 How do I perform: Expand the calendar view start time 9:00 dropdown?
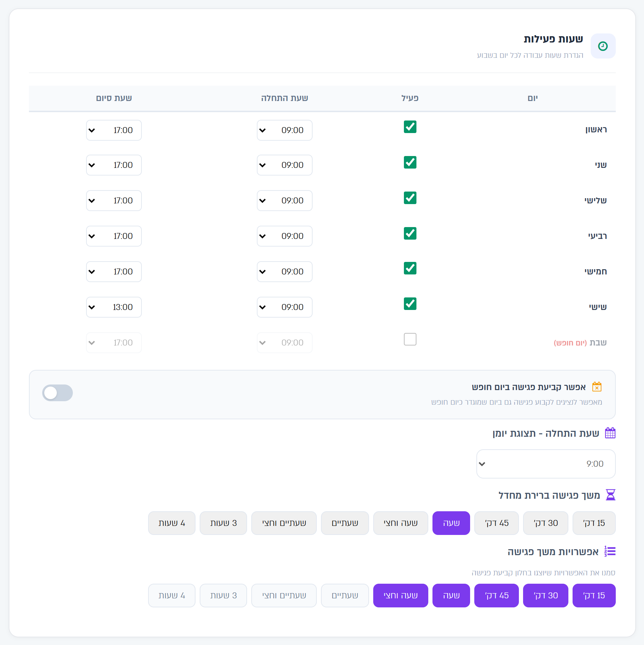click(x=546, y=464)
